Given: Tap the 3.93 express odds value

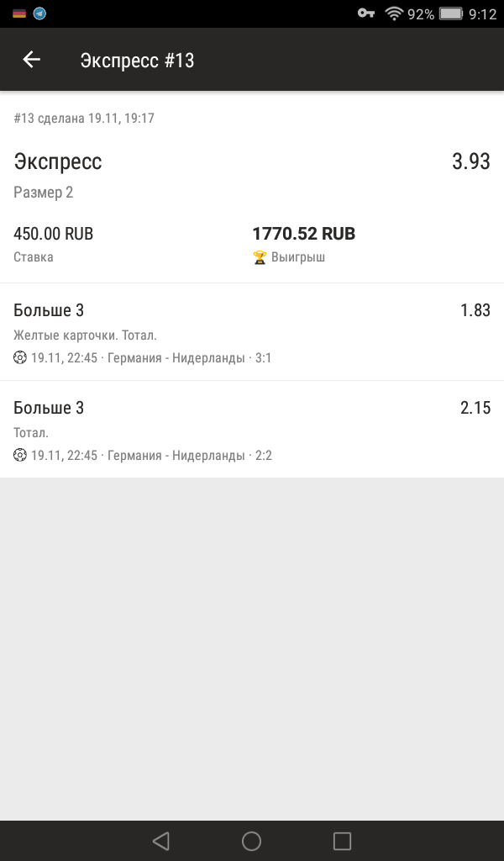Looking at the screenshot, I should [470, 161].
